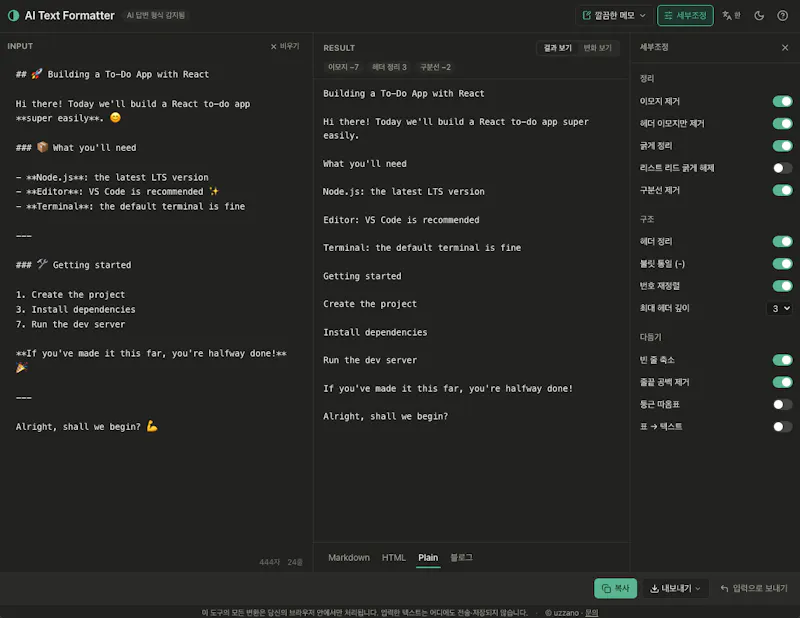Viewport: 800px width, 618px height.
Task: Switch to Markdown output tab
Action: [x=349, y=558]
